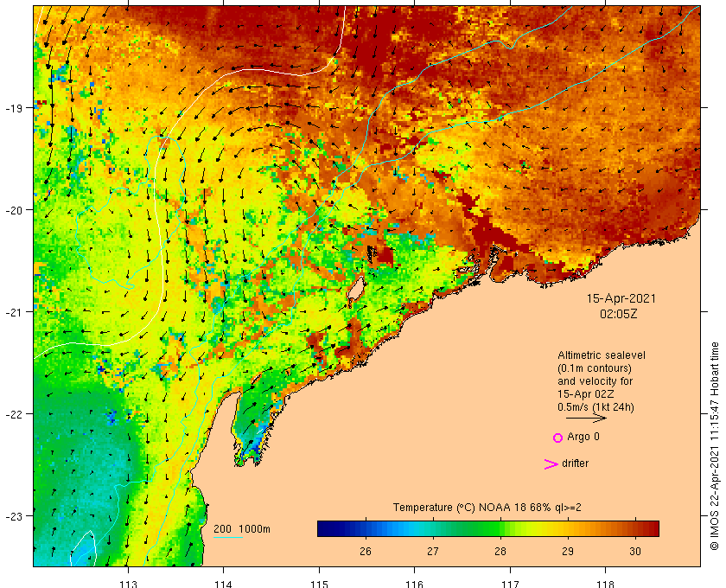The height and width of the screenshot is (588, 726).
Task: Click the date label 15-Apr-2021
Action: click(621, 298)
